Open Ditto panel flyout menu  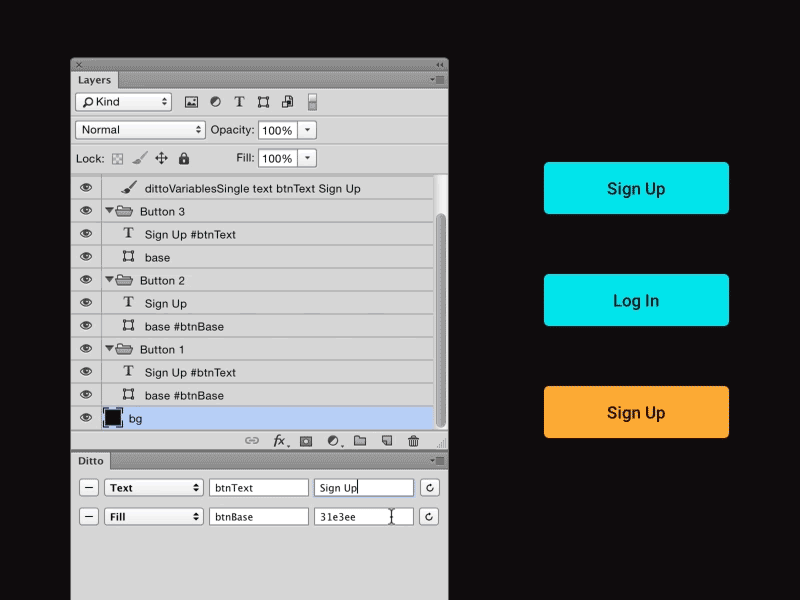pyautogui.click(x=437, y=461)
